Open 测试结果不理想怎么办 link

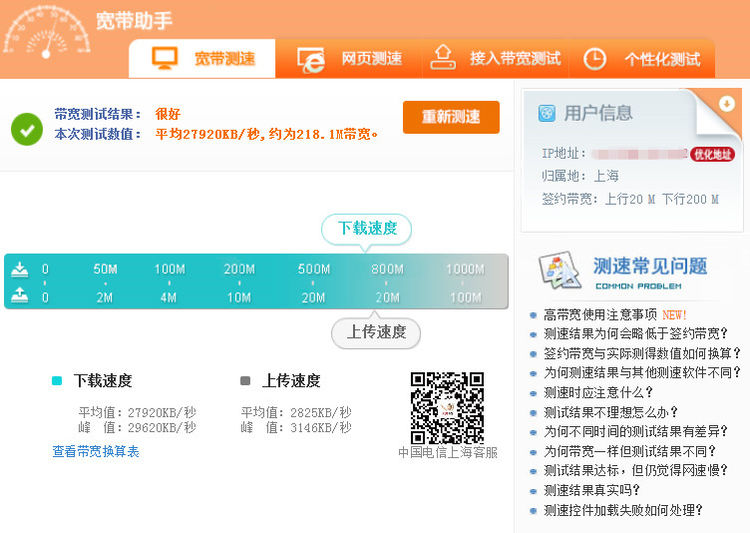tap(611, 412)
